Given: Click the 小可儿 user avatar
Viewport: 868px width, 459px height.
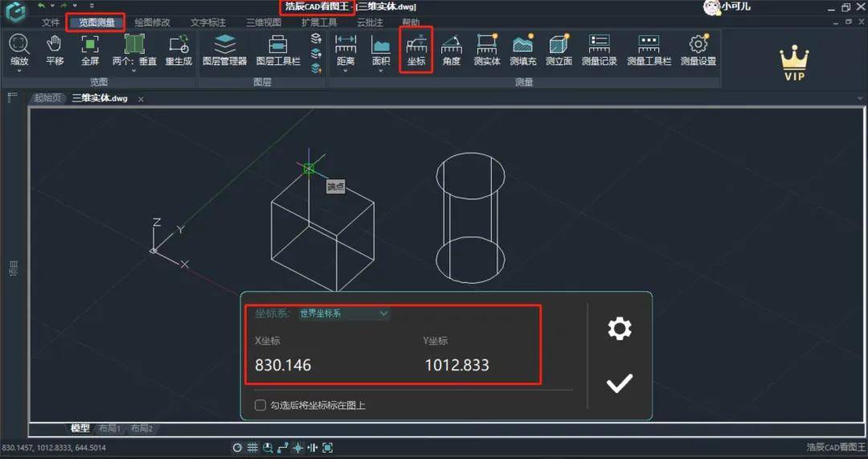Looking at the screenshot, I should 711,7.
